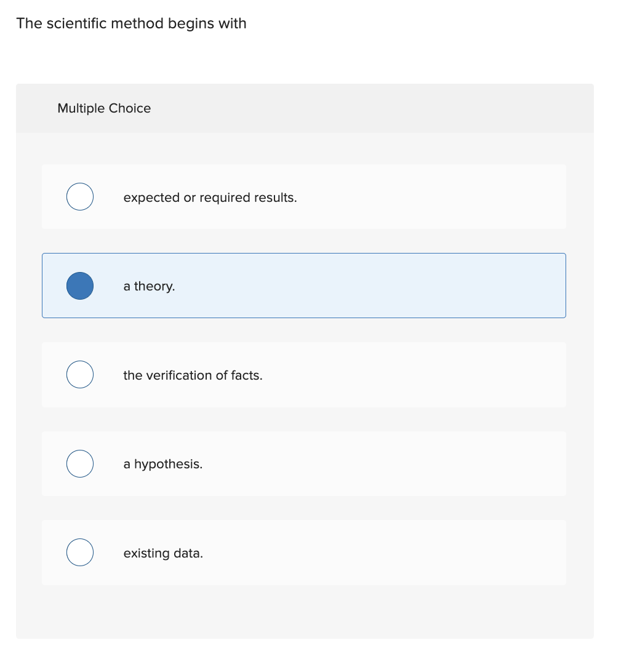Click the highlighted 'a theory.' answer row
The width and height of the screenshot is (624, 672).
coord(303,286)
